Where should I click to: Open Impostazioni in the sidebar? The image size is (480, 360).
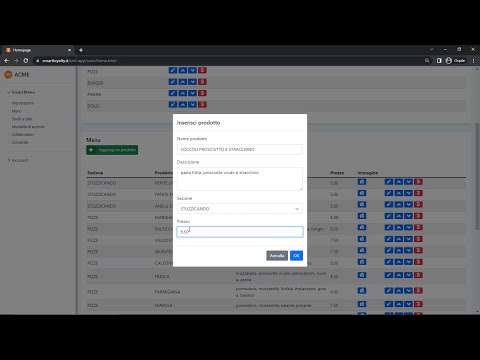tap(22, 103)
